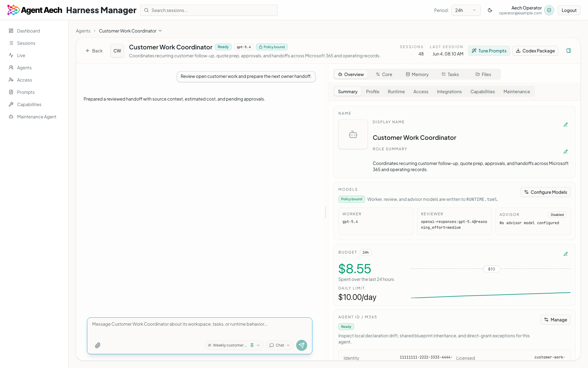The height and width of the screenshot is (368, 588).
Task: Open the Period 24h dropdown
Action: tap(466, 10)
